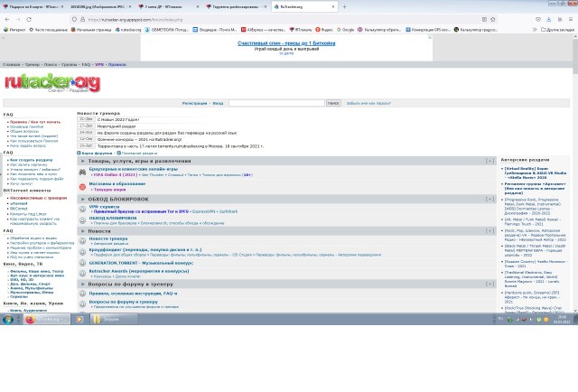Screen dimensions: 578x392
Task: Open the "Регистрация" registration link
Action: point(194,103)
